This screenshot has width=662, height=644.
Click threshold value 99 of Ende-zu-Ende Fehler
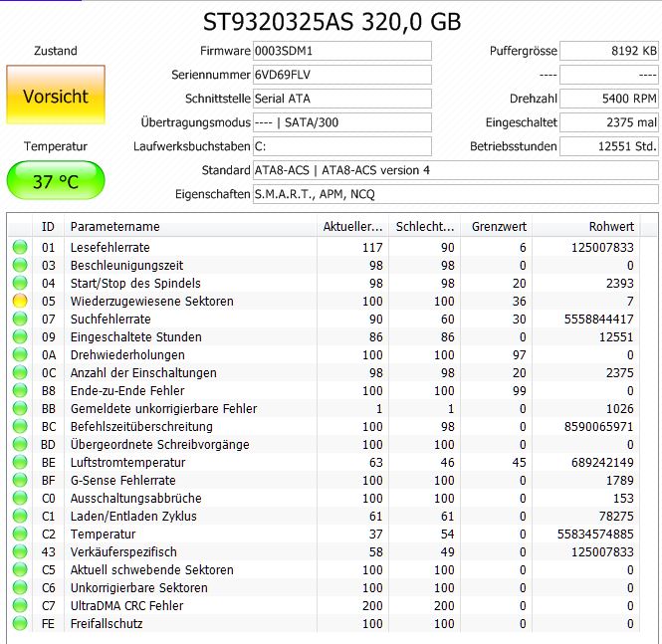coord(520,391)
